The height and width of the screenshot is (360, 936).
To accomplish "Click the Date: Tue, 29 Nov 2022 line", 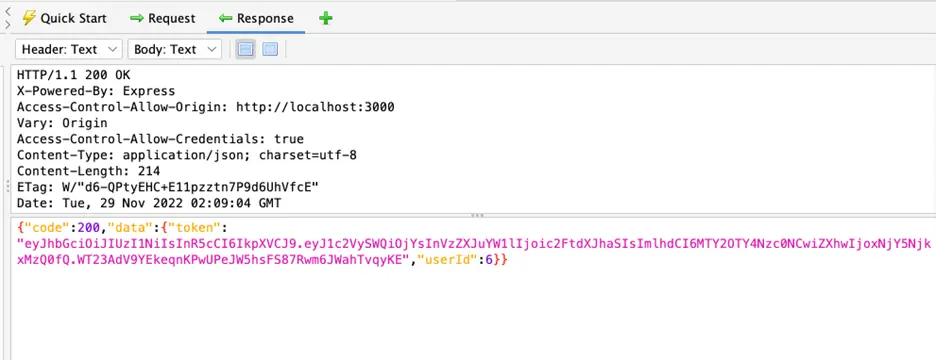I will pyautogui.click(x=149, y=204).
